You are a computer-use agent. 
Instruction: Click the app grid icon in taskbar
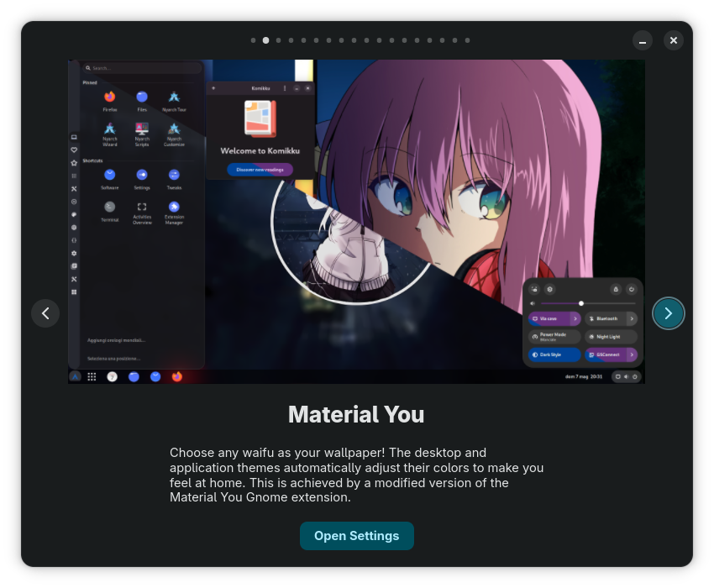coord(92,377)
